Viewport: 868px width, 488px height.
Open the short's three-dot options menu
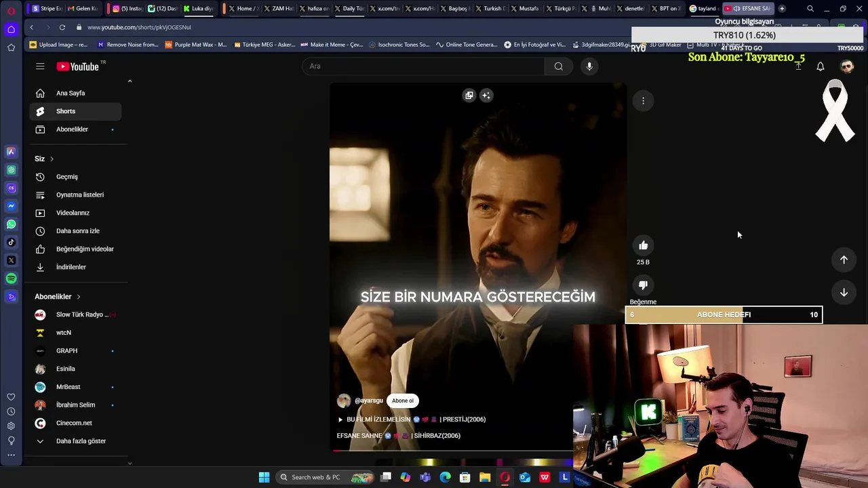pyautogui.click(x=643, y=101)
